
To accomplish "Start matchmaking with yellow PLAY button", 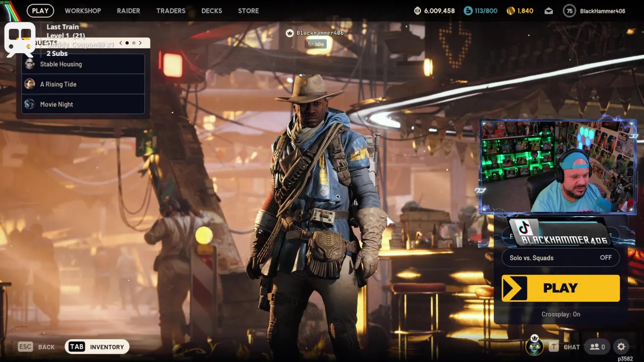I will [x=560, y=288].
